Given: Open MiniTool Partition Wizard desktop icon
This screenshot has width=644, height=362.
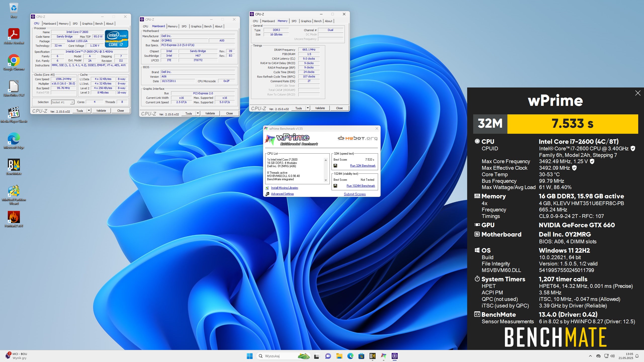Looking at the screenshot, I should pyautogui.click(x=14, y=195).
